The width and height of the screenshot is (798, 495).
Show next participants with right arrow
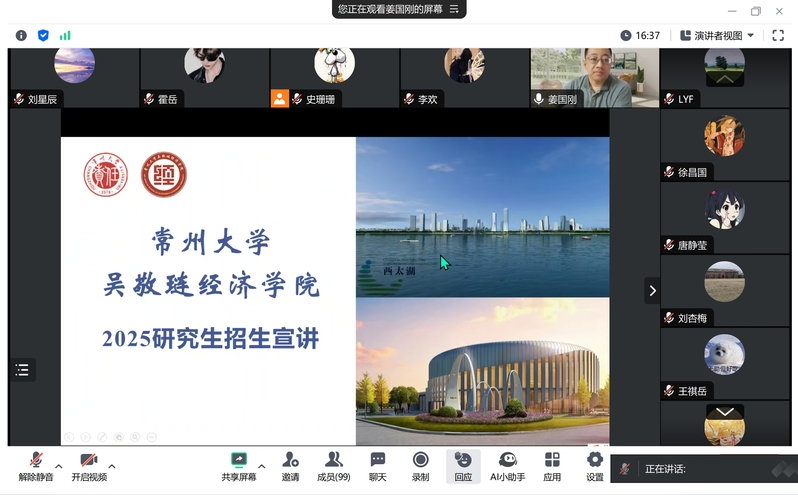[x=652, y=290]
